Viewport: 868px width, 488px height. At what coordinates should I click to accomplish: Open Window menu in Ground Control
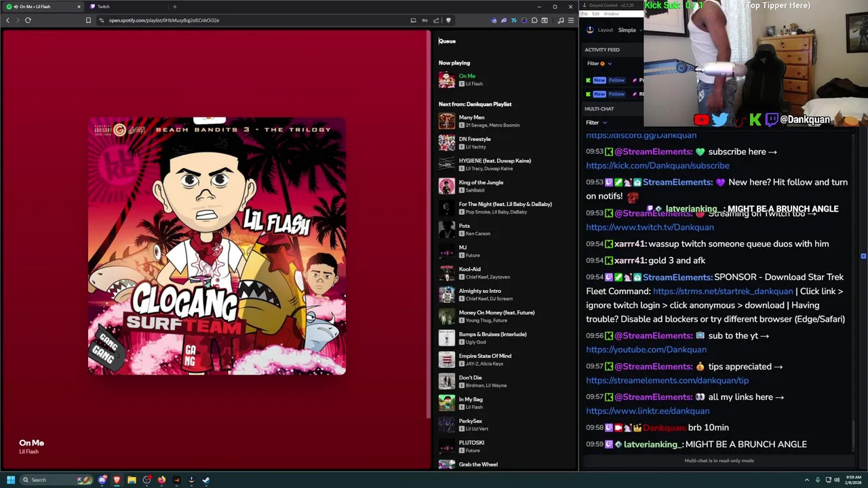(x=611, y=14)
